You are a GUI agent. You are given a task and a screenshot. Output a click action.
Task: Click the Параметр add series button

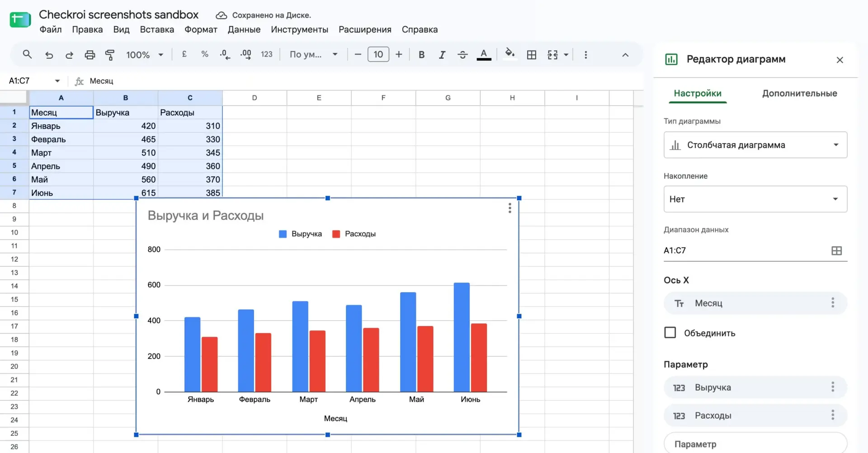(x=755, y=444)
